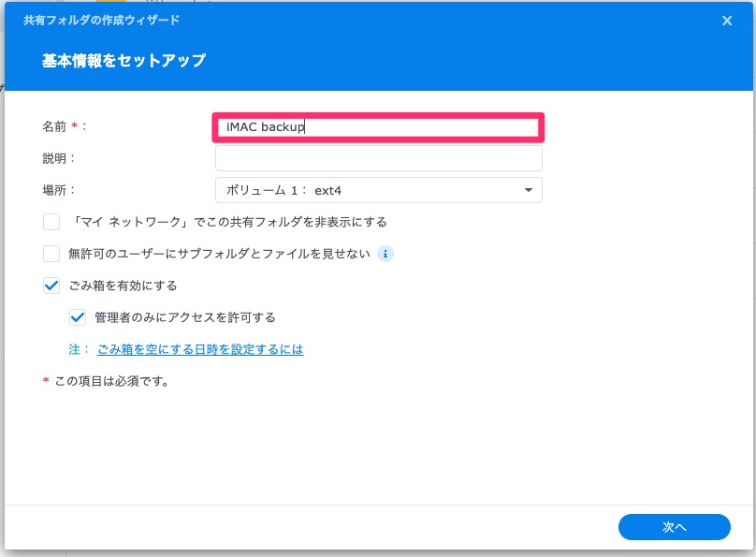Close the 共有フォルダの作成ウィザード dialog

tap(727, 21)
